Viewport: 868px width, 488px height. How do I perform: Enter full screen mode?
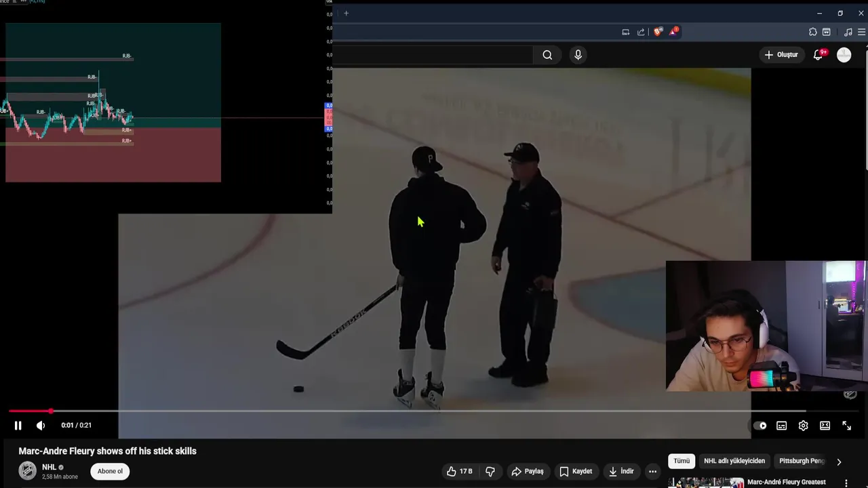(847, 426)
